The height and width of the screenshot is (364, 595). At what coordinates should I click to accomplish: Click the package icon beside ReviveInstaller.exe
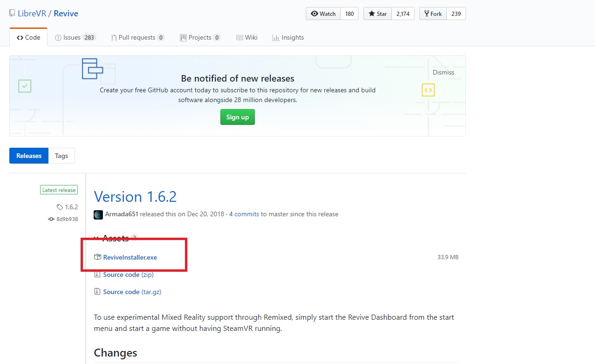pyautogui.click(x=97, y=257)
